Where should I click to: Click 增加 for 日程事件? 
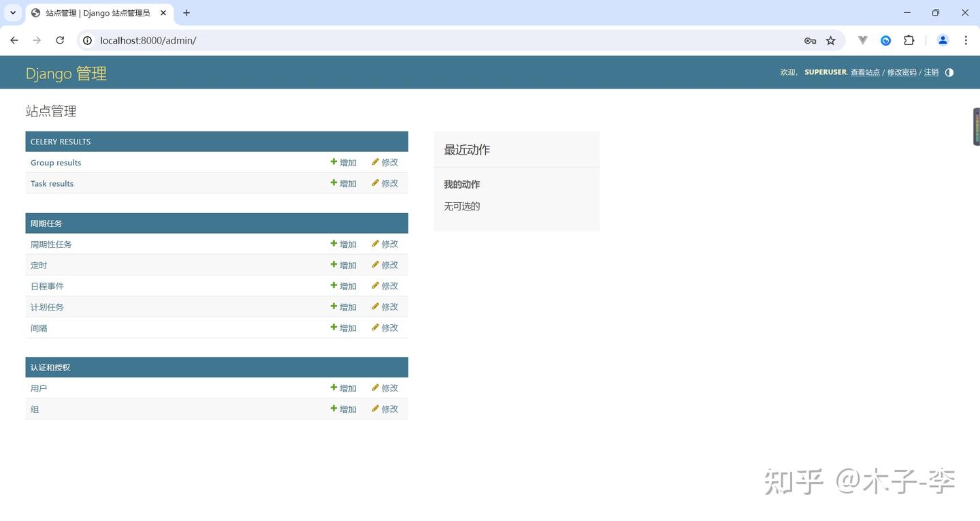[344, 286]
